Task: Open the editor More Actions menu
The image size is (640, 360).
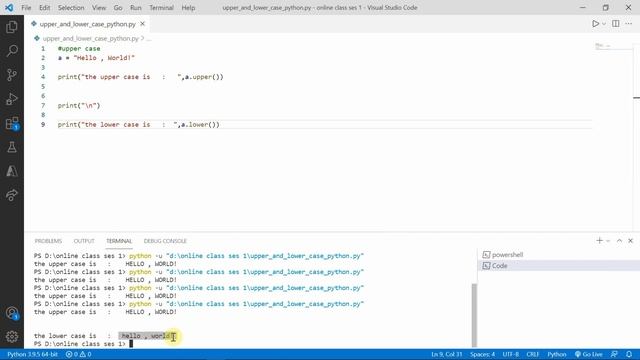Action: [629, 24]
